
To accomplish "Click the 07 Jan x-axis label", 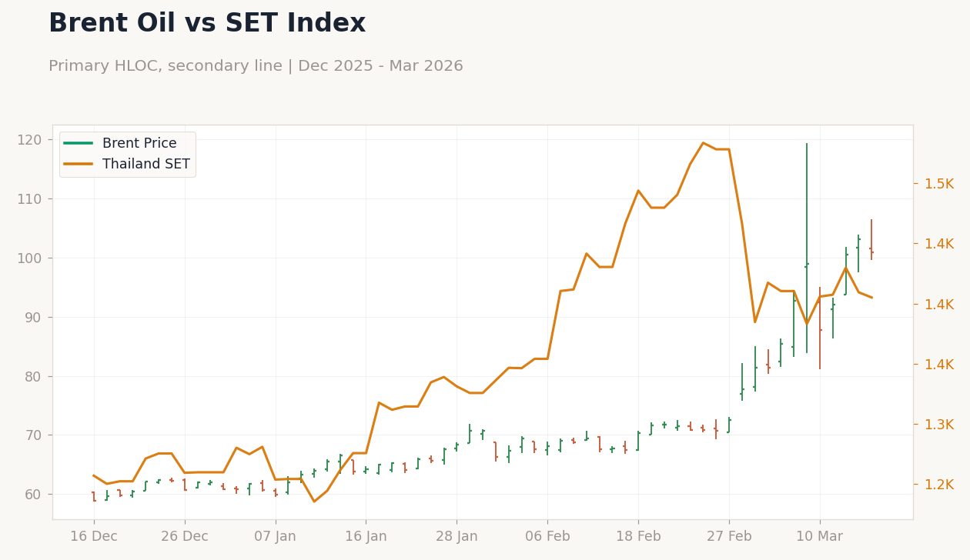I will click(x=276, y=537).
